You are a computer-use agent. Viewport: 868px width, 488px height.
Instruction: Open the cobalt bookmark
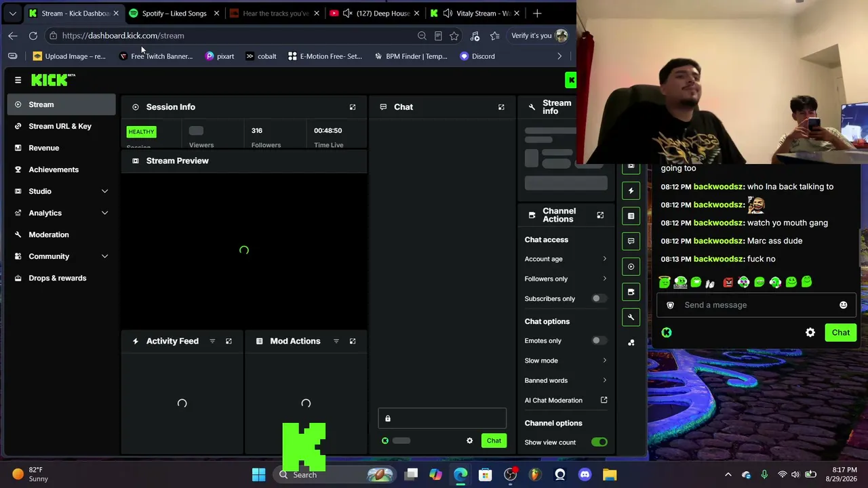[x=261, y=56]
